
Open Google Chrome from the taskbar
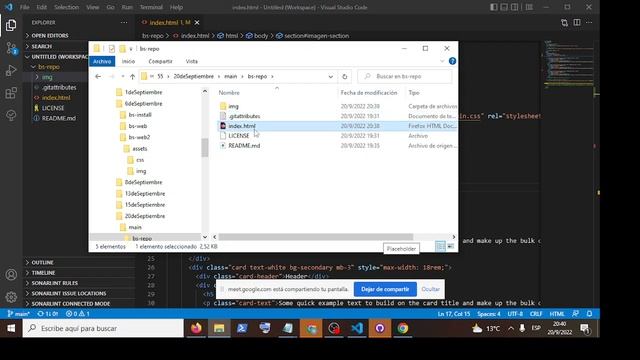coord(402,328)
